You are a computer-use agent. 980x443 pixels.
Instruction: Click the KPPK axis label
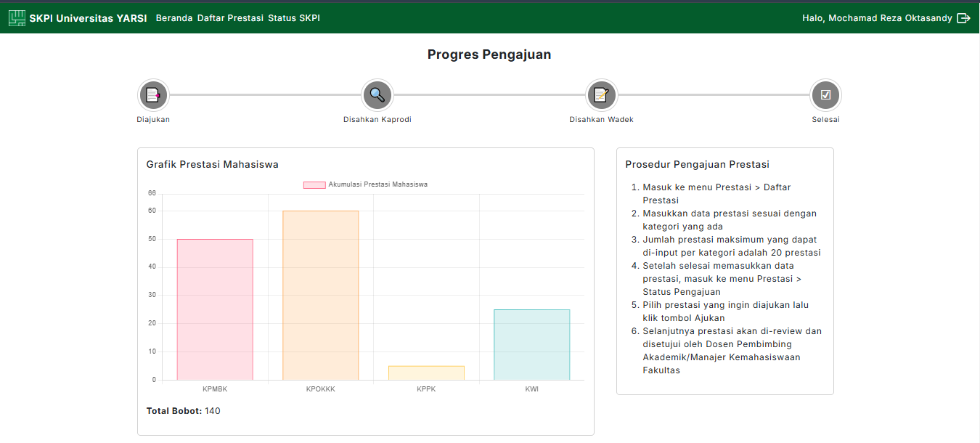pos(426,389)
